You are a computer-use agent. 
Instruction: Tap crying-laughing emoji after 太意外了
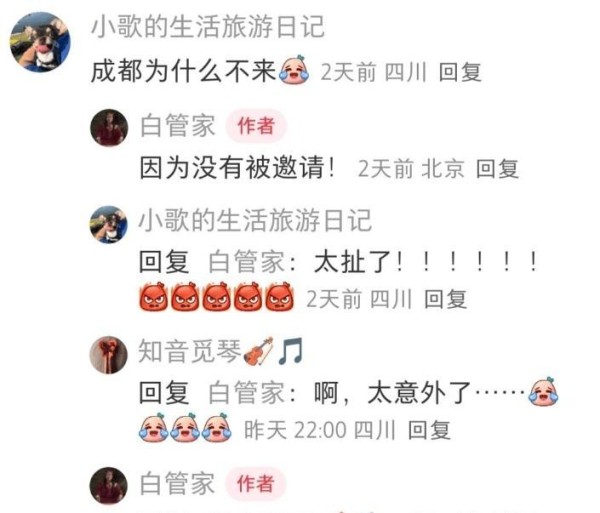pyautogui.click(x=543, y=391)
